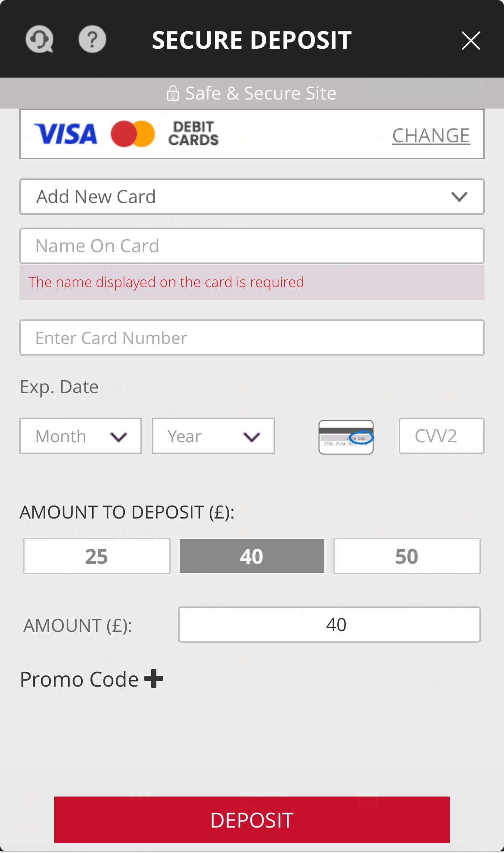Select the 25 pound deposit amount
The width and height of the screenshot is (504, 853).
click(x=97, y=556)
